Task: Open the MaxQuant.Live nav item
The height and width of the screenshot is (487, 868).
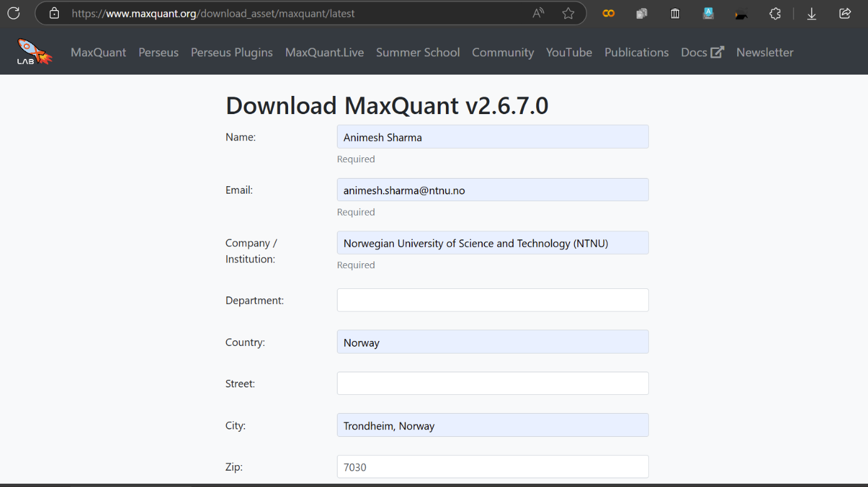Action: (324, 53)
